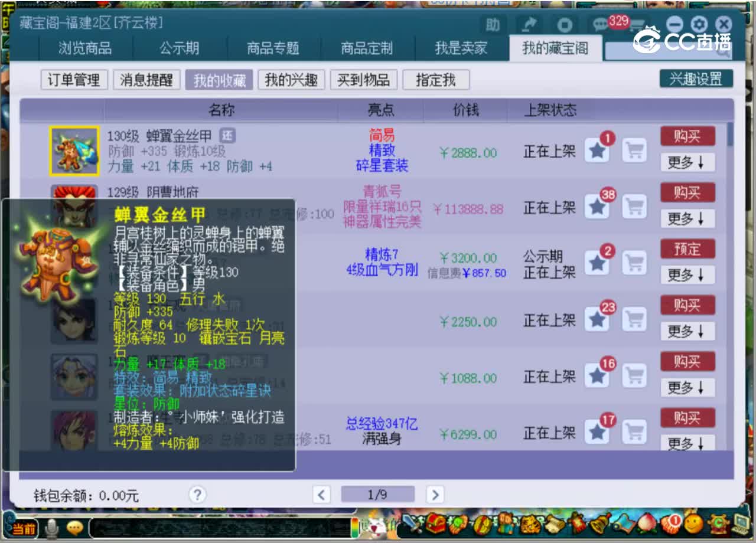Click the question mark help icon near wallet balance
The image size is (756, 543).
point(197,495)
